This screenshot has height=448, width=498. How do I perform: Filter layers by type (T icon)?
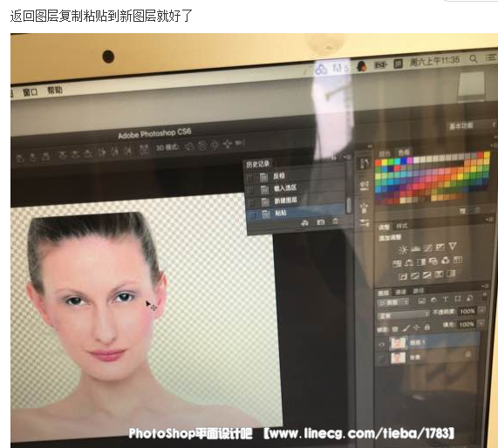tap(446, 300)
